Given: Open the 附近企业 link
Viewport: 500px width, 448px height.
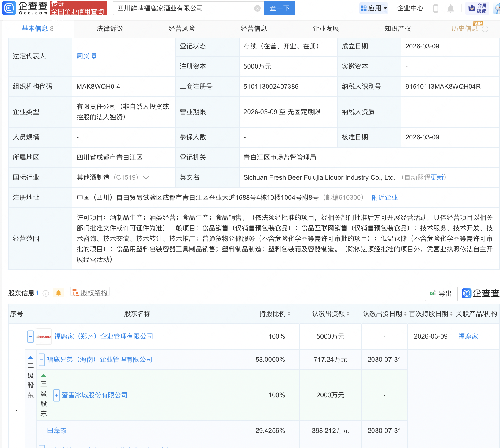Looking at the screenshot, I should click(x=384, y=198).
